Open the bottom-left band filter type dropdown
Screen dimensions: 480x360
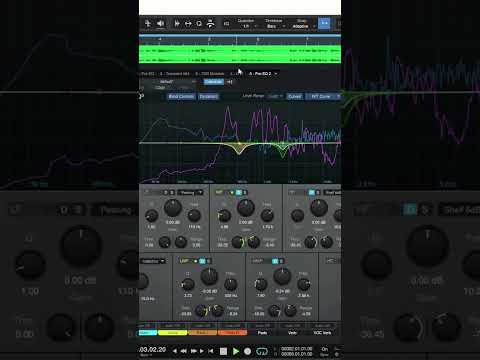pos(153,261)
